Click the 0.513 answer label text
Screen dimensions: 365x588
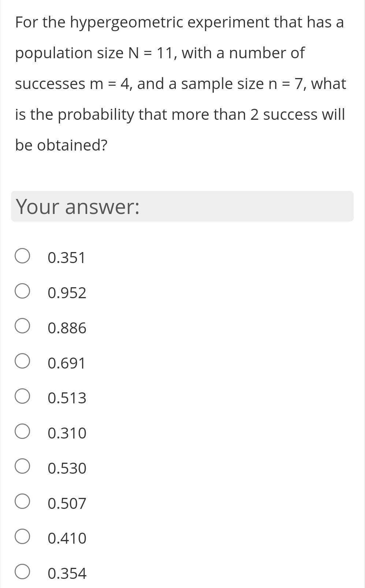[67, 398]
